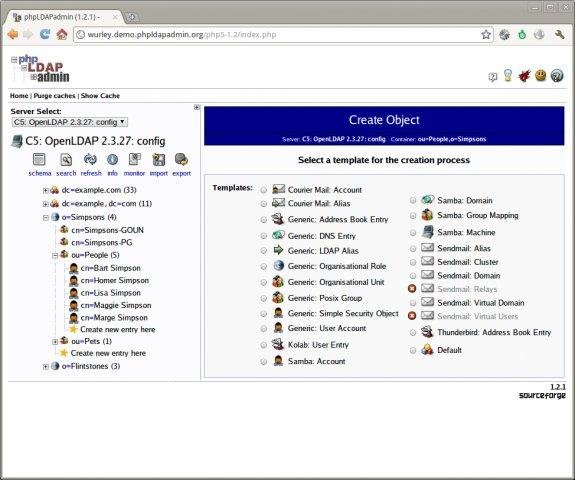
Task: Open the search icon in server toolbar
Action: click(66, 160)
